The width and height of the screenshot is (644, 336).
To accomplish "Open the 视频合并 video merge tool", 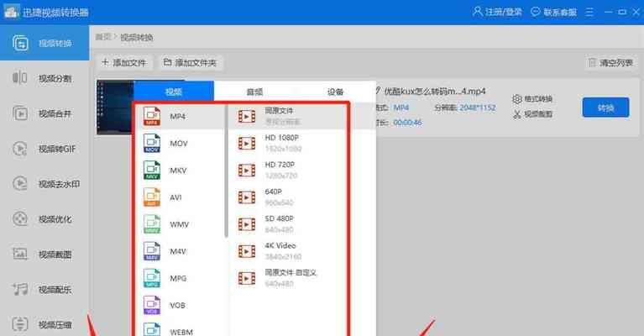I will point(45,113).
